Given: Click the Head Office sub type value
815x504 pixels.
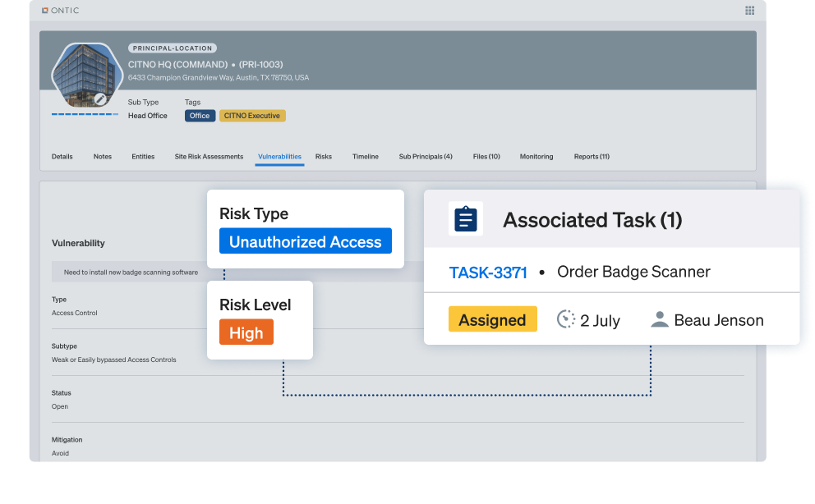Looking at the screenshot, I should pos(148,116).
